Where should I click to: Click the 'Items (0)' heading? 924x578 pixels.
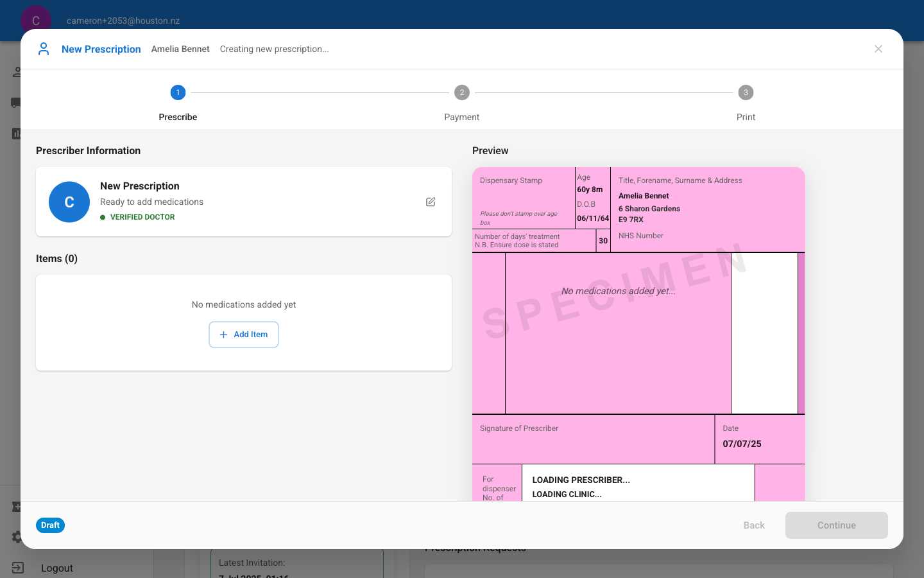(56, 258)
